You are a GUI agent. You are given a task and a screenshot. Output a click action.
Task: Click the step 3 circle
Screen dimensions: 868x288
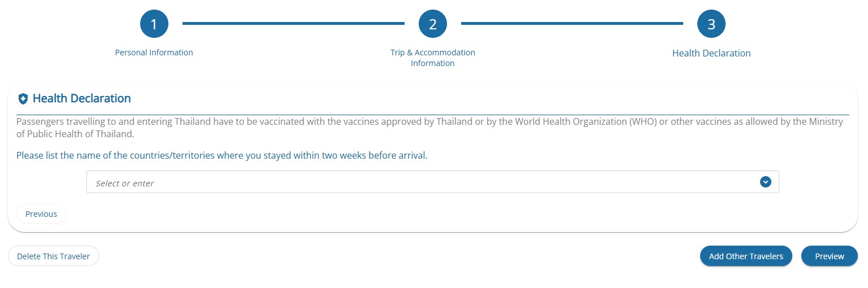(x=711, y=24)
